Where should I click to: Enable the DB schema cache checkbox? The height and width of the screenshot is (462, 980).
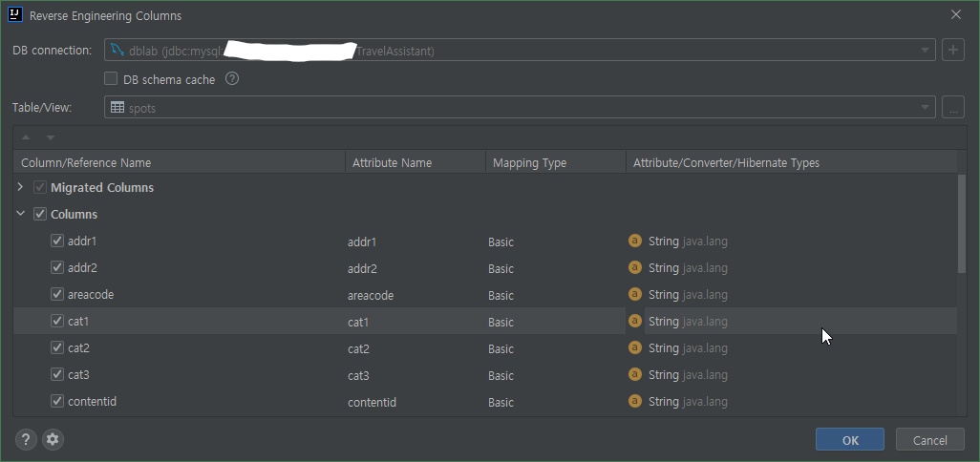click(x=111, y=79)
